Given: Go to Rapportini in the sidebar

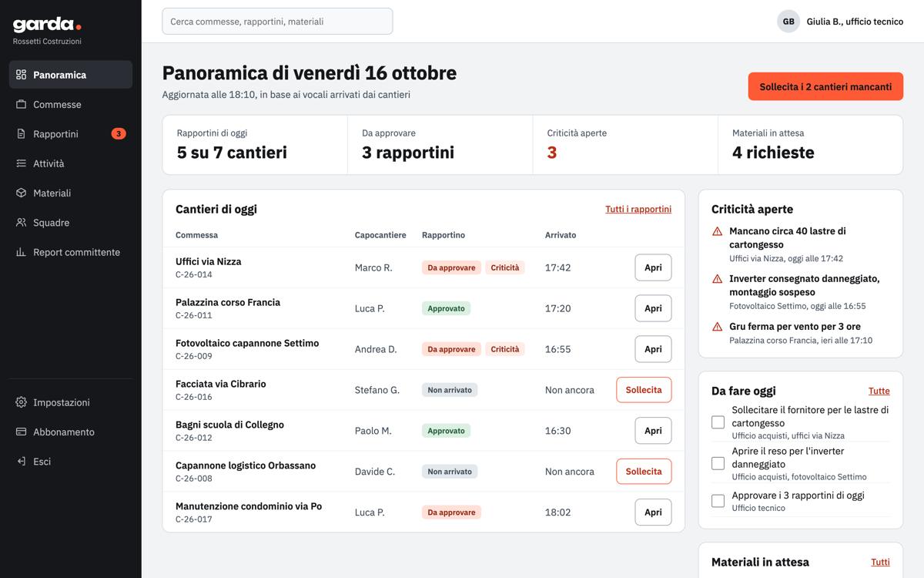Looking at the screenshot, I should (71, 134).
